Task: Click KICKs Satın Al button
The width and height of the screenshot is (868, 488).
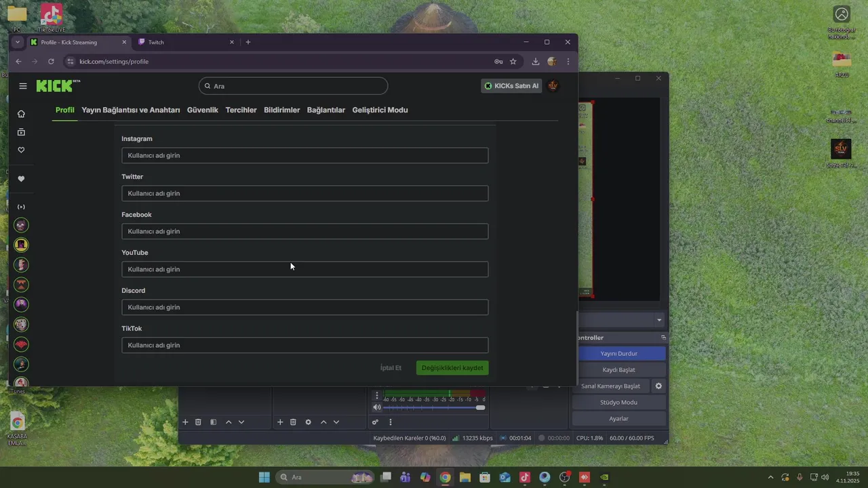Action: [x=511, y=86]
